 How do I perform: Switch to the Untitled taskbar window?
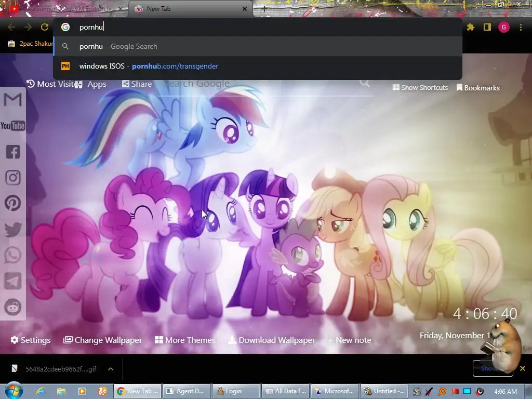click(384, 391)
